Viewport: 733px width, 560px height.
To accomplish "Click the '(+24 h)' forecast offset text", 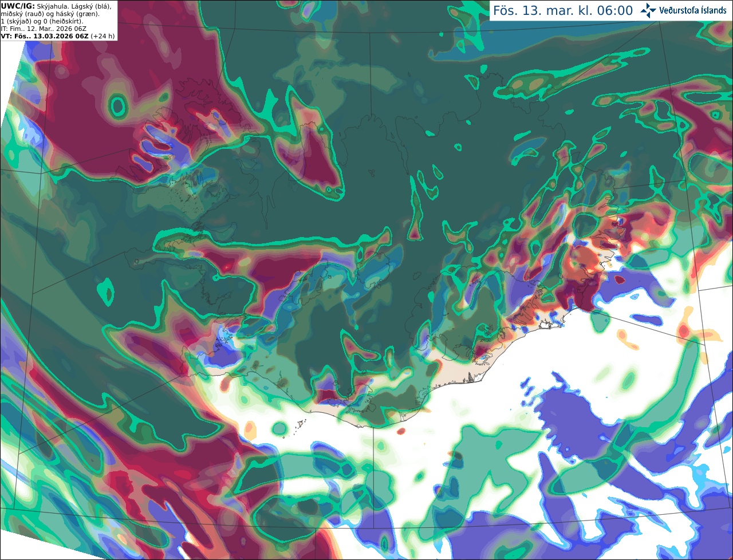I will pyautogui.click(x=103, y=36).
